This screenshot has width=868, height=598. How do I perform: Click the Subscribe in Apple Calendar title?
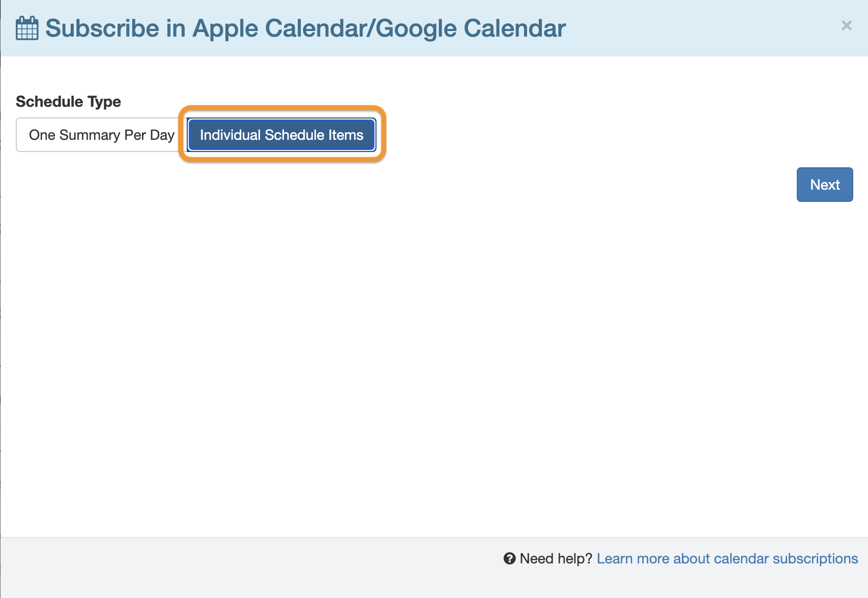click(305, 28)
